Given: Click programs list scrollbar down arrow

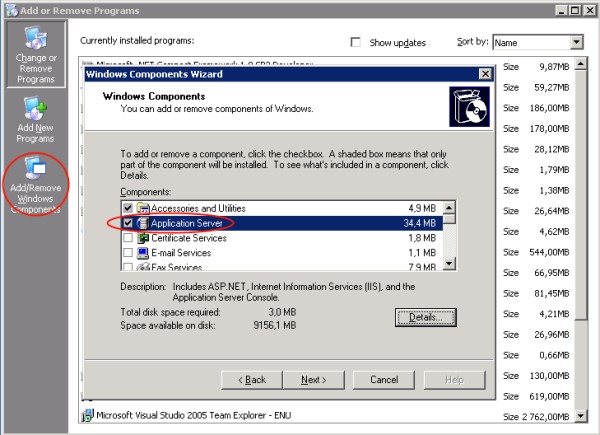Looking at the screenshot, I should 581,415.
